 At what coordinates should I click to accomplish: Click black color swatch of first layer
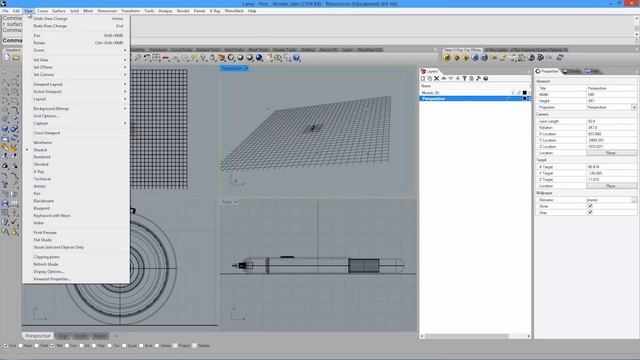525,93
